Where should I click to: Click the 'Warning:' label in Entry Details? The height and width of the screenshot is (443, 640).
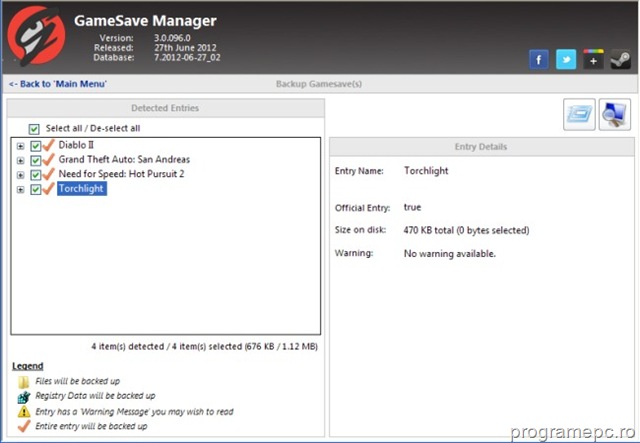tap(354, 253)
